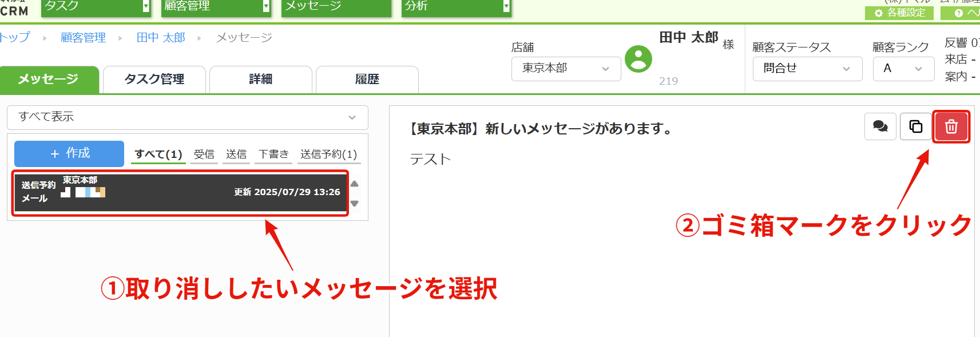
Task: Go to 田中 太郎 breadcrumb link
Action: pos(161,38)
